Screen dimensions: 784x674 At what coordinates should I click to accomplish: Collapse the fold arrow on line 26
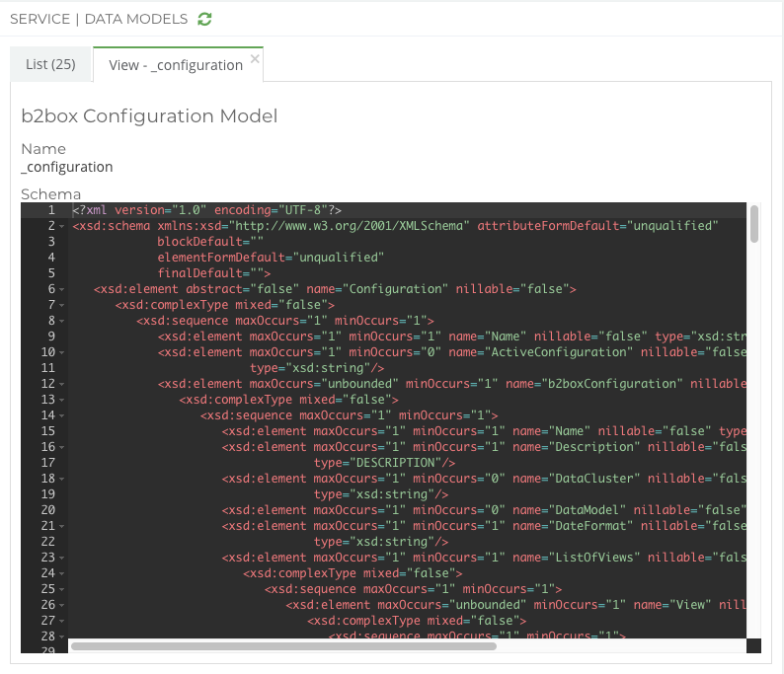pyautogui.click(x=62, y=606)
